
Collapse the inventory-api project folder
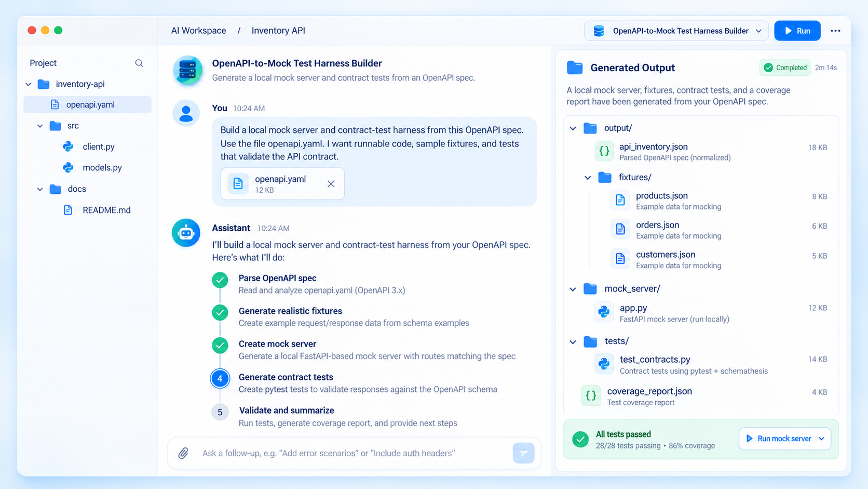click(29, 84)
